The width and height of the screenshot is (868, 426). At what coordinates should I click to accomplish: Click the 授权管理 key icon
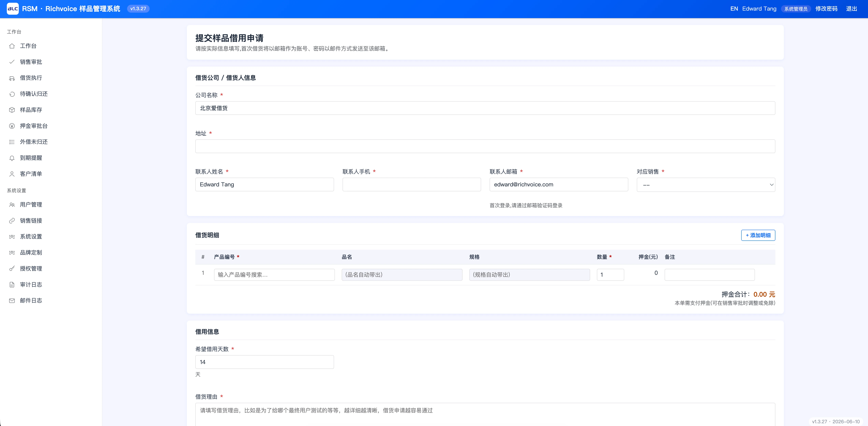coord(12,269)
